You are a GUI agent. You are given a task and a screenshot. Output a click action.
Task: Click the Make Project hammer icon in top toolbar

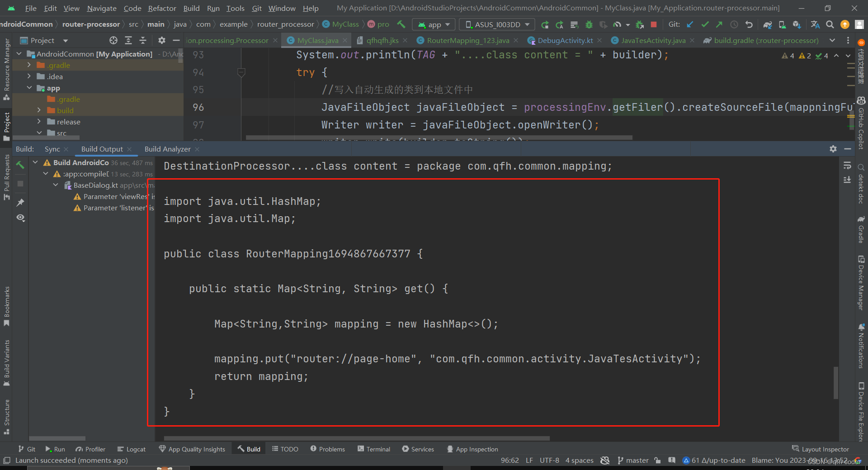tap(401, 24)
